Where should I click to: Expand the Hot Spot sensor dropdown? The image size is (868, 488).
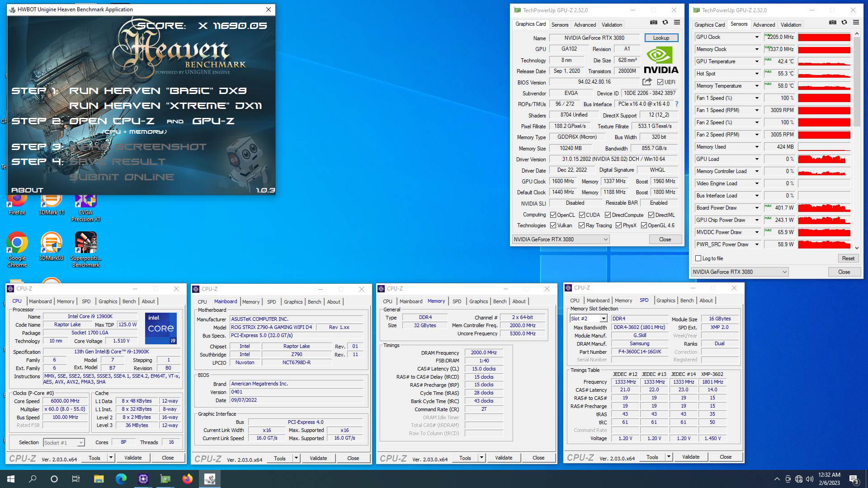point(756,74)
